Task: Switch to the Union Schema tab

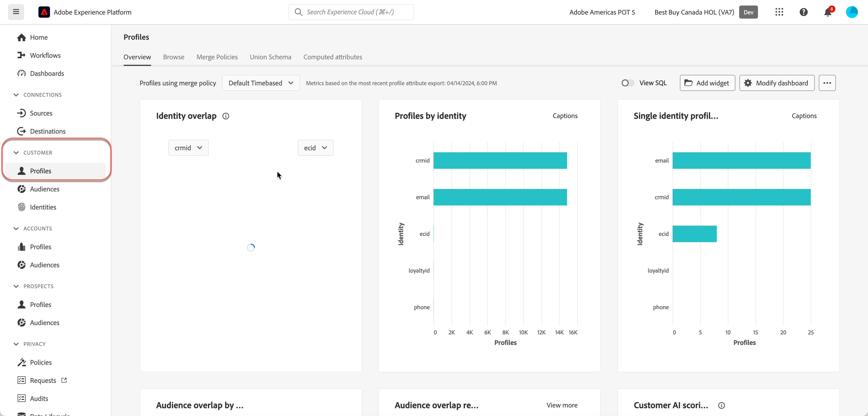Action: pyautogui.click(x=270, y=57)
